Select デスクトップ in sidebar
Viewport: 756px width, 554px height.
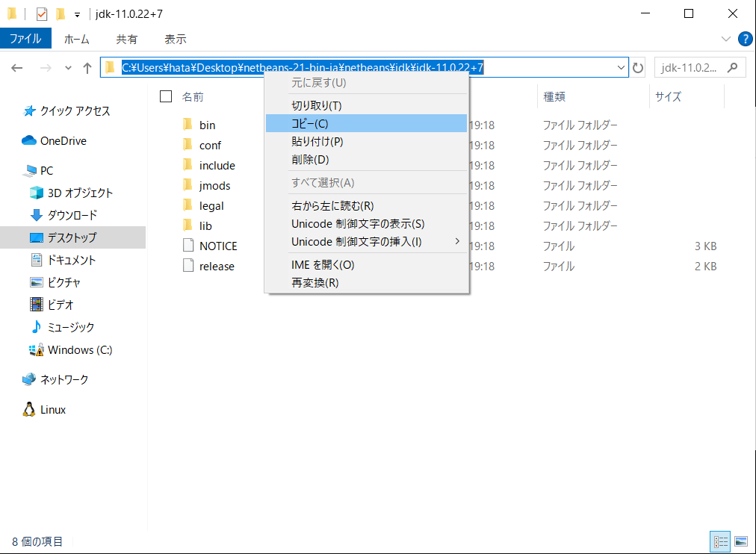pyautogui.click(x=72, y=237)
